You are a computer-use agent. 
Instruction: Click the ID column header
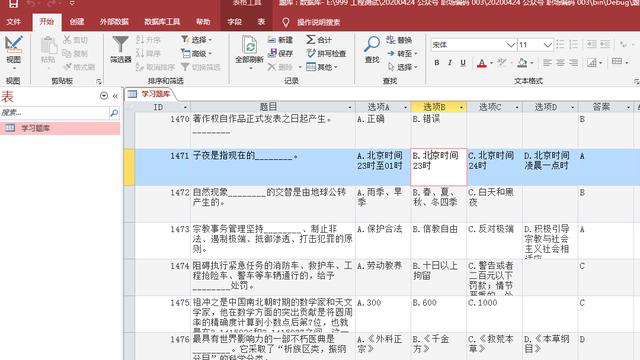pyautogui.click(x=162, y=107)
